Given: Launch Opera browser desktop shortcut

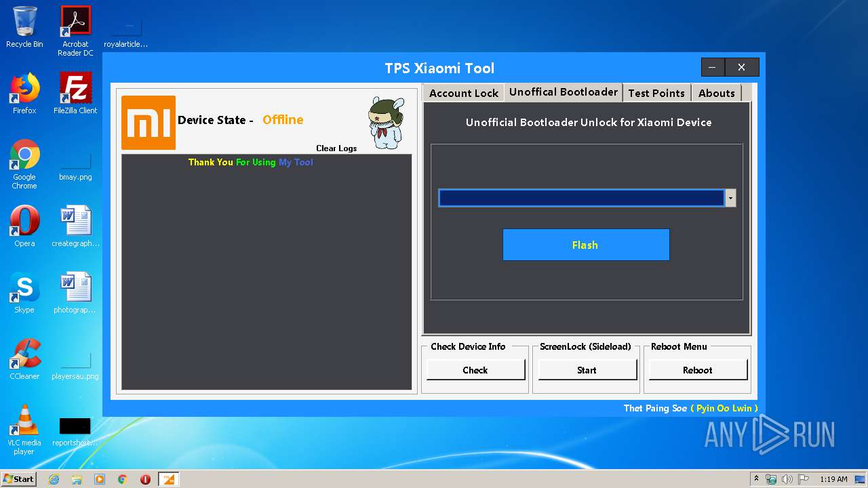Looking at the screenshot, I should [24, 226].
